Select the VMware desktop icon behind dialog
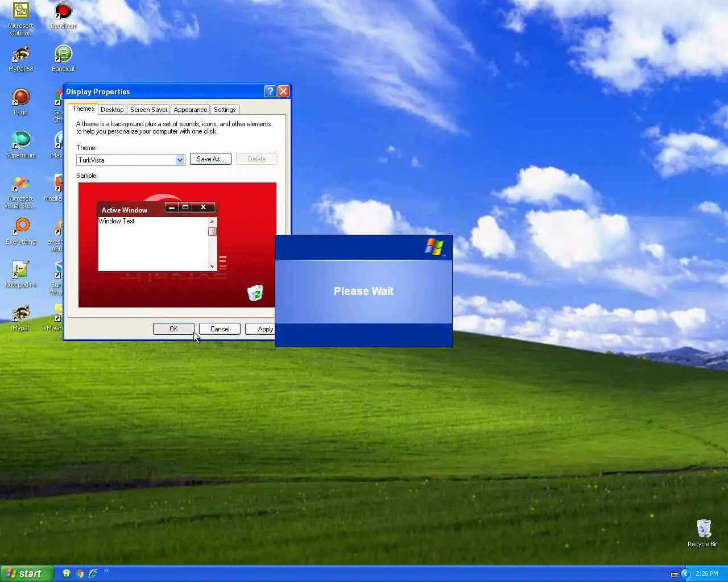728x582 pixels. coord(55,318)
